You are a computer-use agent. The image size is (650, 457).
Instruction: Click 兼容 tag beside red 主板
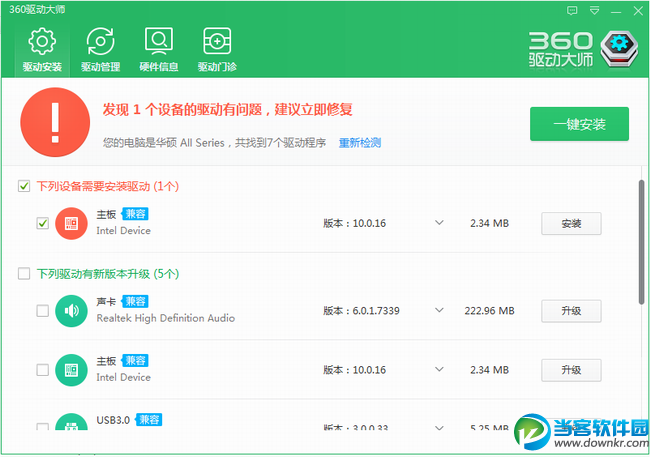click(x=135, y=214)
